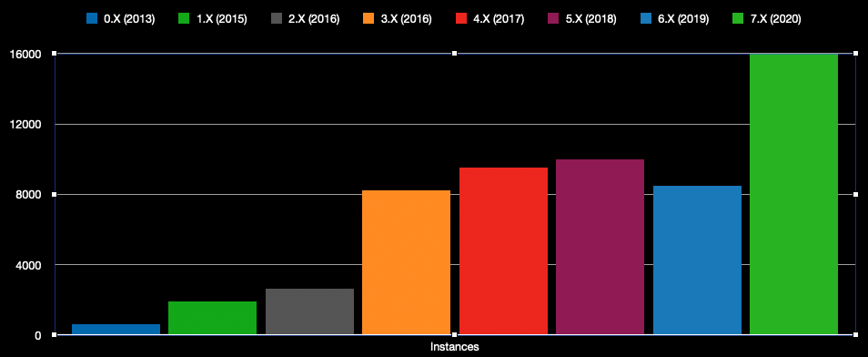Click the right-middle chart selection handle
The image size is (868, 357).
tap(855, 194)
